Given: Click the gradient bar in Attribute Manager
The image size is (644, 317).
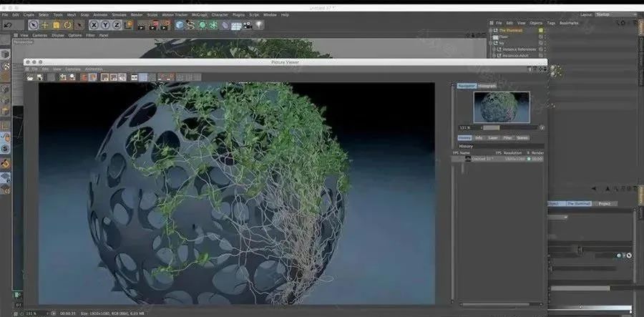Looking at the screenshot, I should [x=590, y=308].
